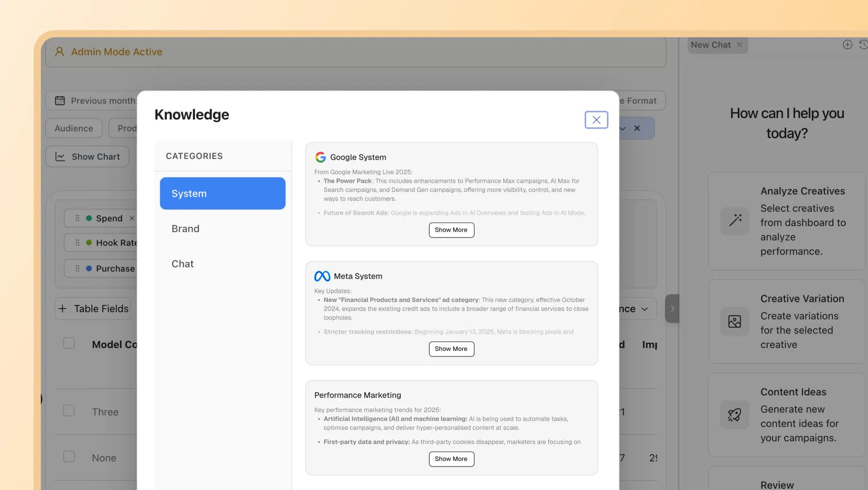
Task: Check the Three row checkbox
Action: coord(69,411)
